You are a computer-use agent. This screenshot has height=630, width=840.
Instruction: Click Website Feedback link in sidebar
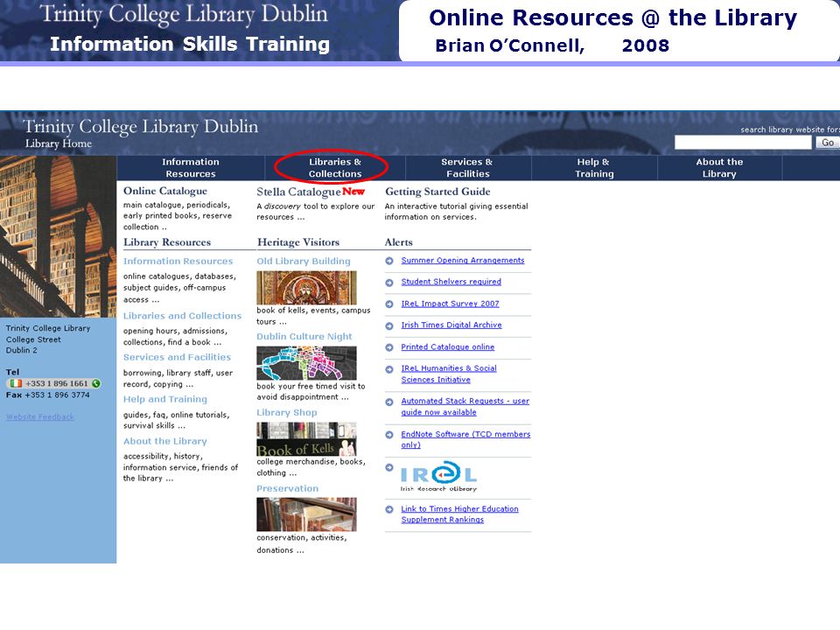pos(40,416)
